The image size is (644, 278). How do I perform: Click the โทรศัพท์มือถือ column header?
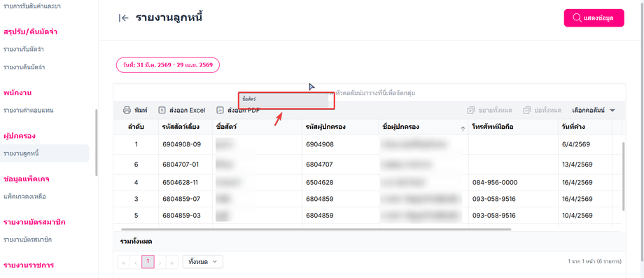point(513,127)
